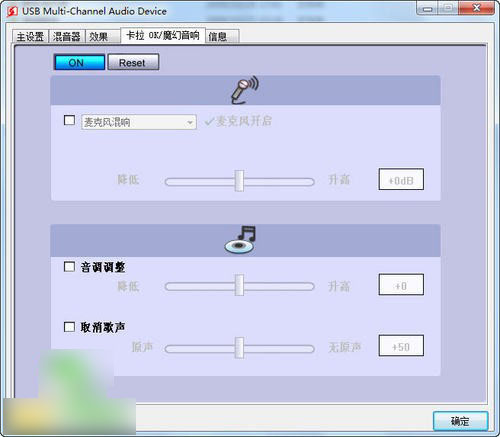
Task: Select the 卡拉OK/魔幻音响 tab
Action: click(x=163, y=35)
